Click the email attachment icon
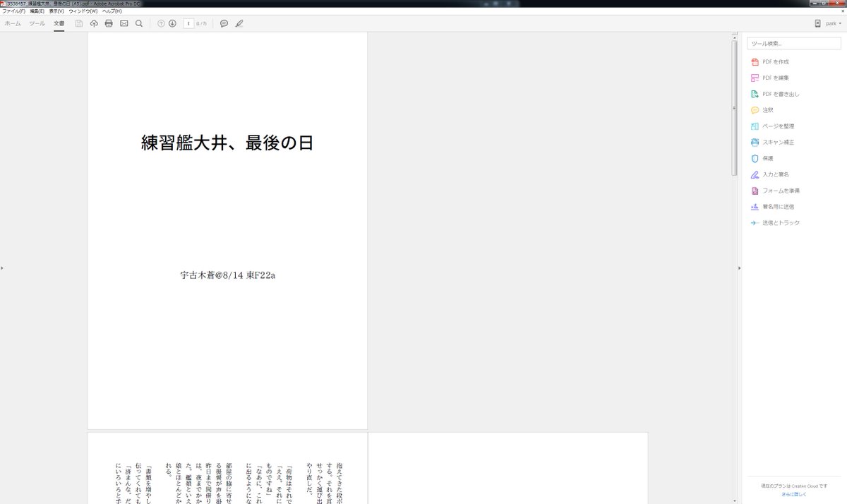Viewport: 847px width, 504px height. click(124, 23)
